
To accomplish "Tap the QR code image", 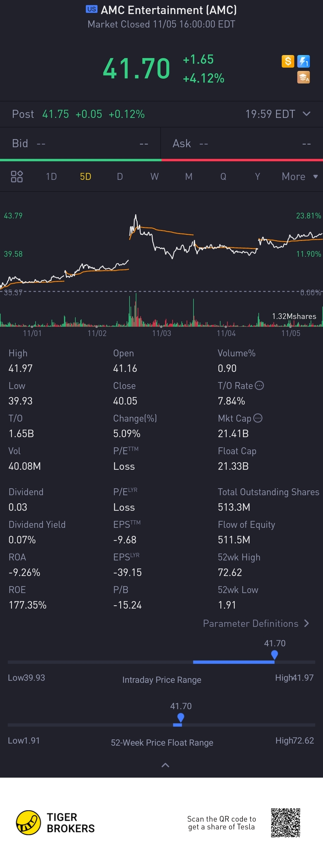I will pos(286,823).
